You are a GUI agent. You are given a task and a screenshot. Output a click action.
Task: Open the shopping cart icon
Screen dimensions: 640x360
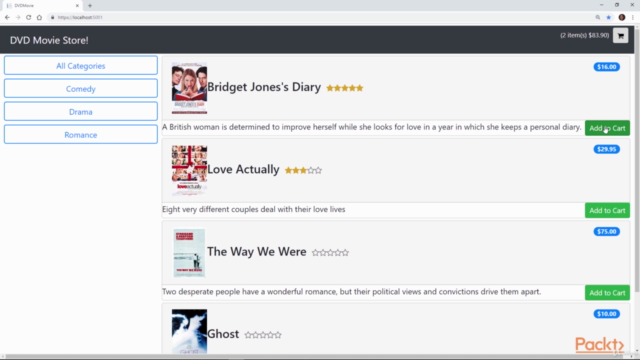click(x=620, y=36)
